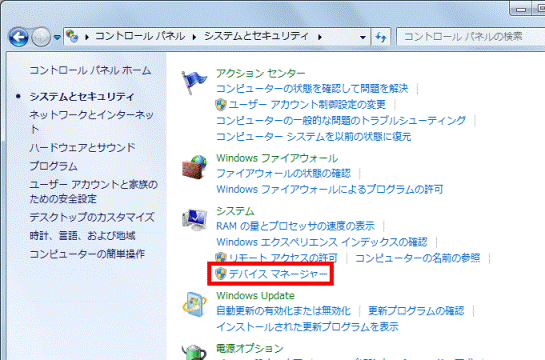Image resolution: width=545 pixels, height=360 pixels.
Task: Open インストールされた更新プログラムを表示
Action: tap(307, 326)
